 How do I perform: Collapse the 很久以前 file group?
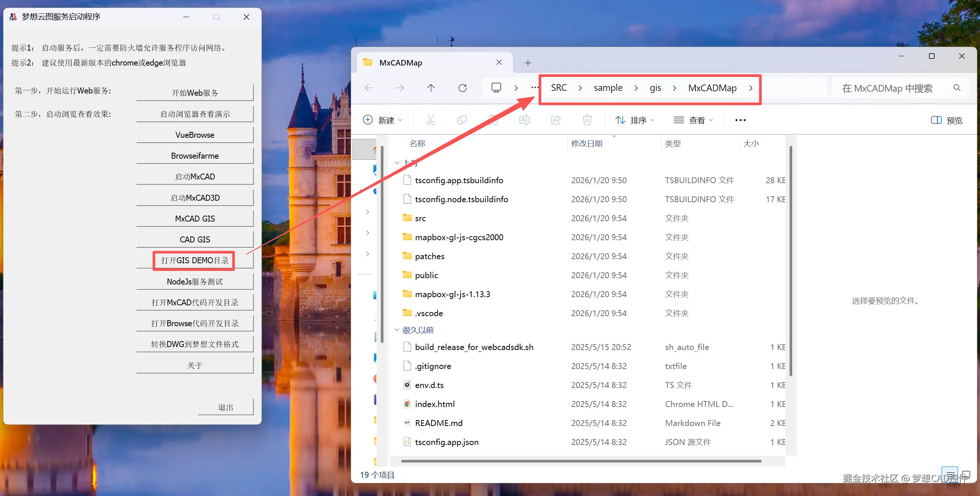point(397,330)
